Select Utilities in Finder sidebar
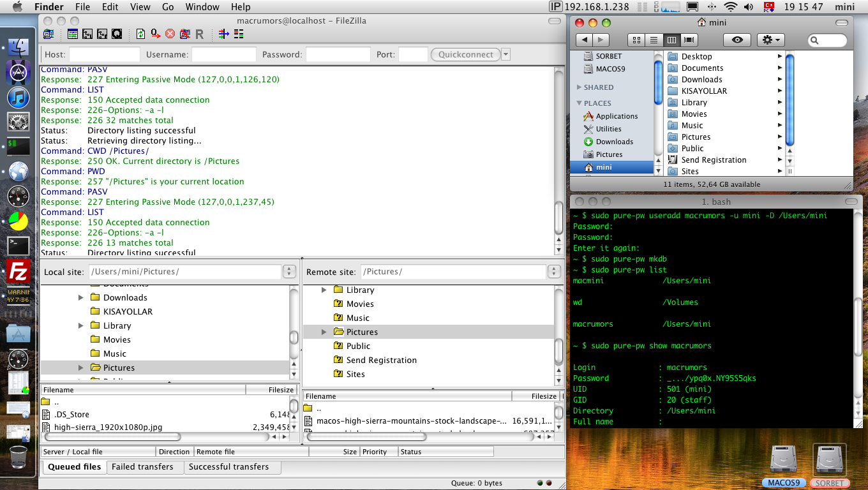This screenshot has width=868, height=490. point(602,129)
